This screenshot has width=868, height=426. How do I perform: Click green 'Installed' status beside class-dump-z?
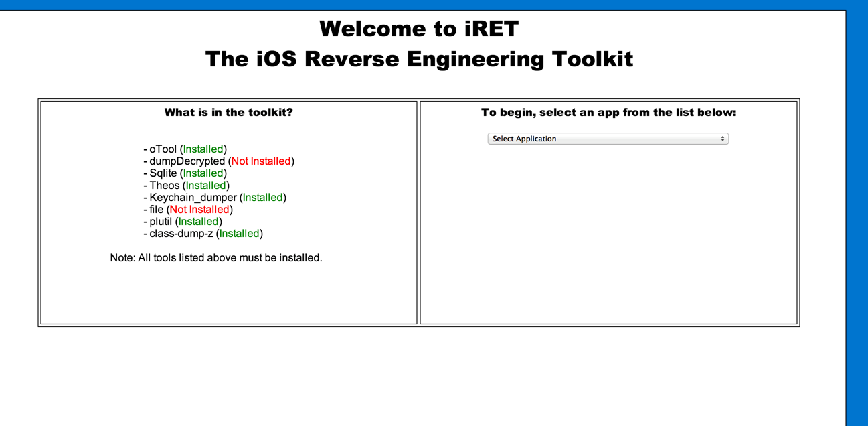pos(239,234)
